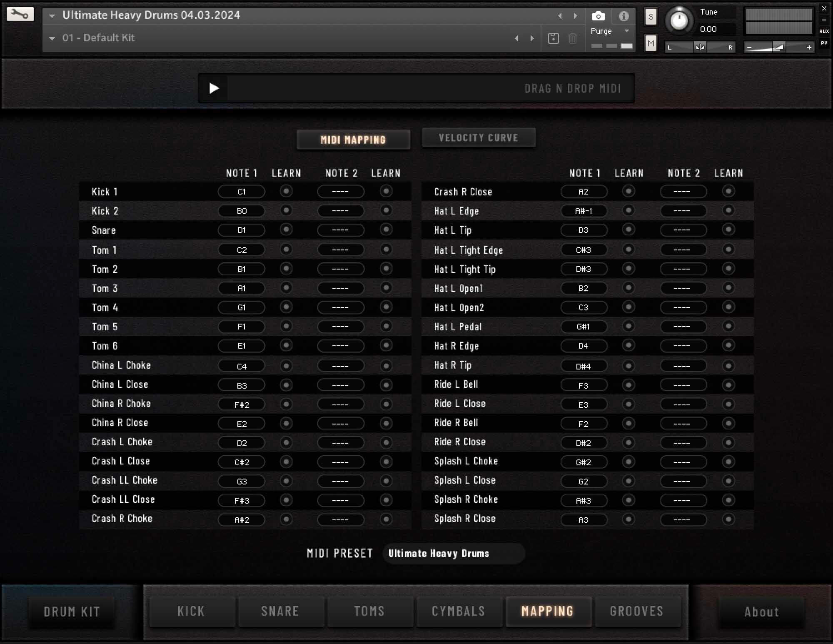Toggle the Solo S button
Viewport: 833px width, 644px height.
coord(651,17)
